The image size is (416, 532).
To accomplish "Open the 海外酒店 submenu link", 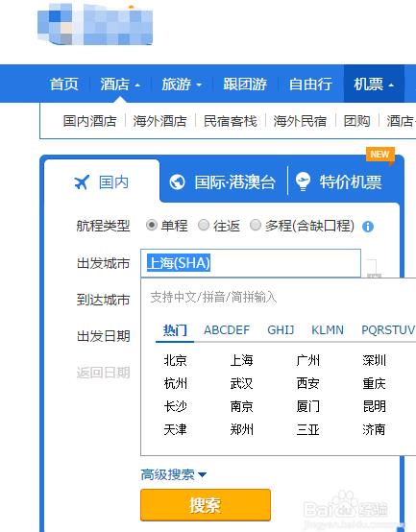I will [159, 121].
